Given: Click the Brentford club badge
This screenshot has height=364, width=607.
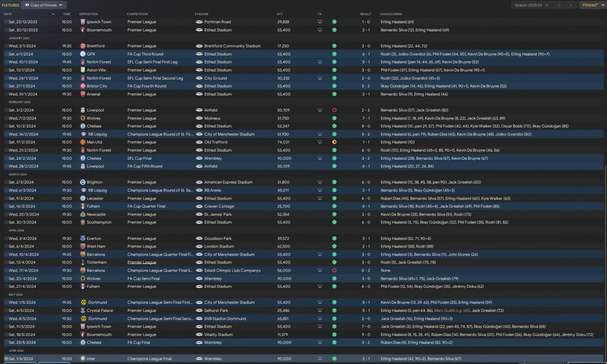Looking at the screenshot, I should 83,46.
